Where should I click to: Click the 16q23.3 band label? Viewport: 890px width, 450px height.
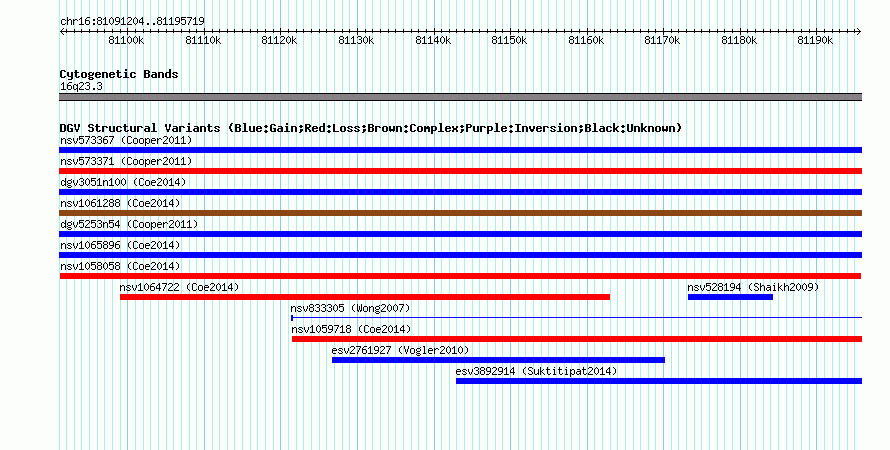click(x=81, y=86)
